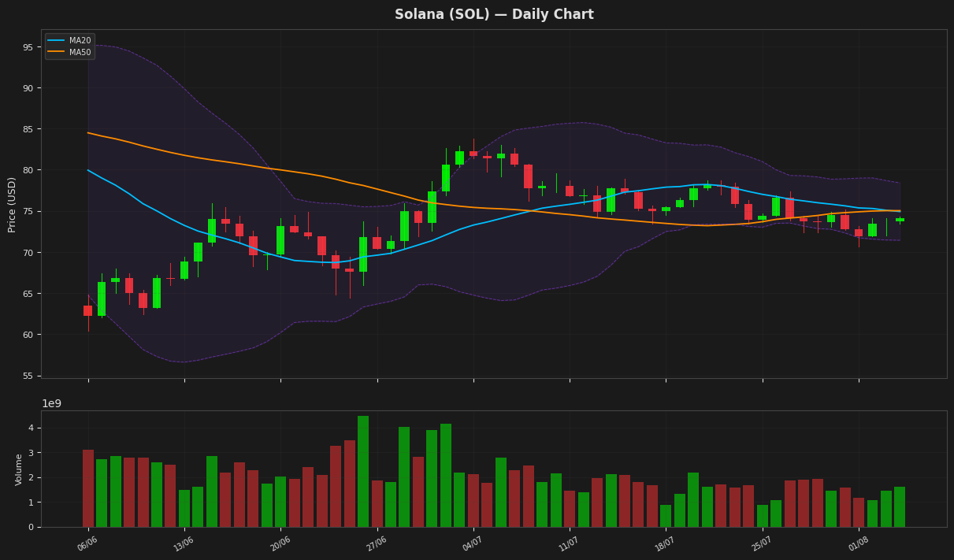Viewport: 954px width, 560px height.
Task: Click the 70 price axis tick label
Action: coord(28,253)
